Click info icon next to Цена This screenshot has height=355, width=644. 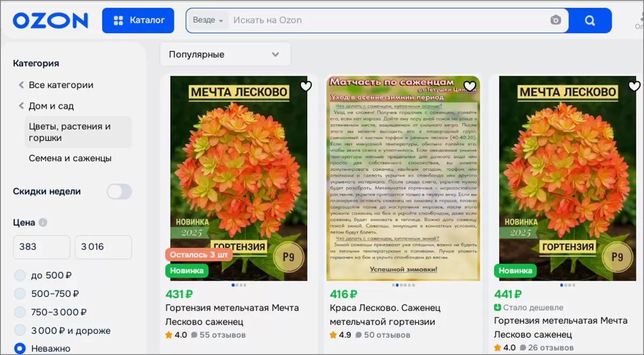click(43, 223)
